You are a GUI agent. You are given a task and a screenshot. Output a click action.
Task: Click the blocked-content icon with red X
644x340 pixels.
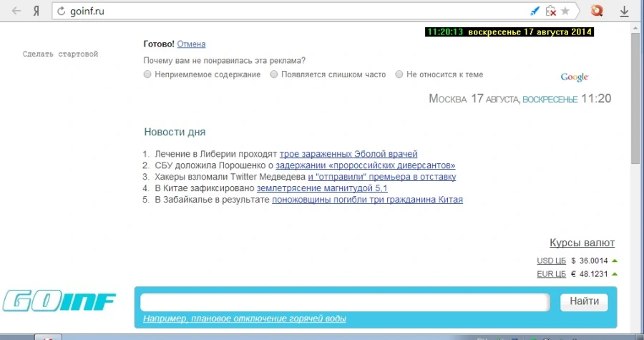551,11
